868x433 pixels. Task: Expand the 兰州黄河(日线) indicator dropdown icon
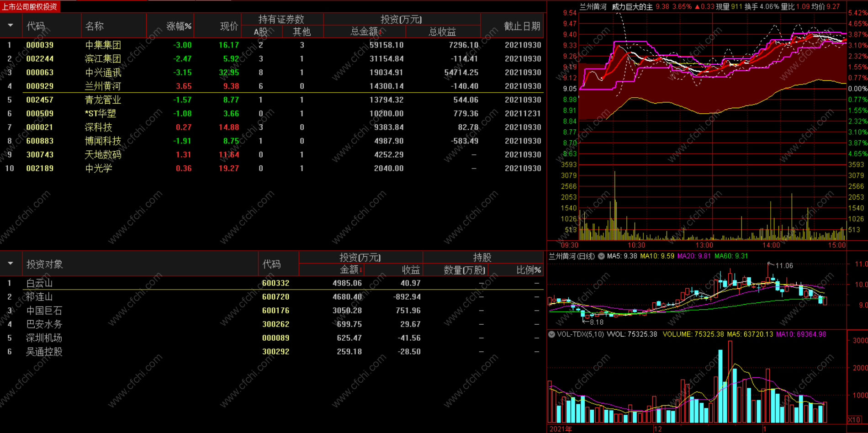tap(601, 256)
